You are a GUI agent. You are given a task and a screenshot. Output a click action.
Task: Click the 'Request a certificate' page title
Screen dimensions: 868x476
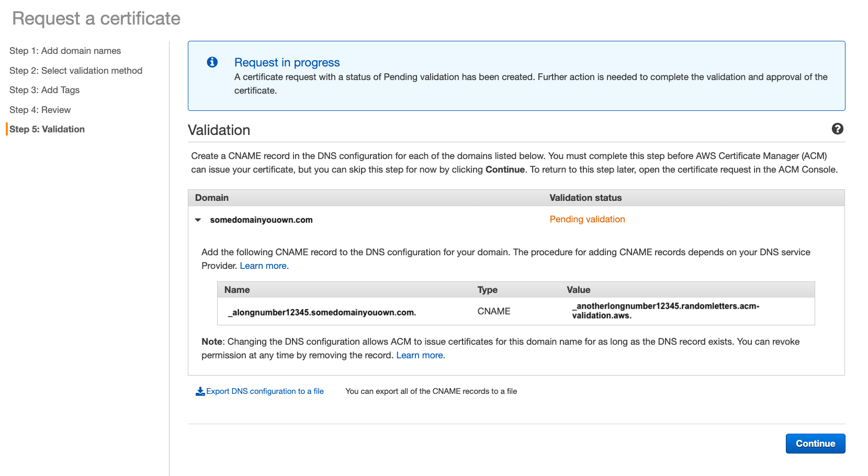[x=96, y=18]
